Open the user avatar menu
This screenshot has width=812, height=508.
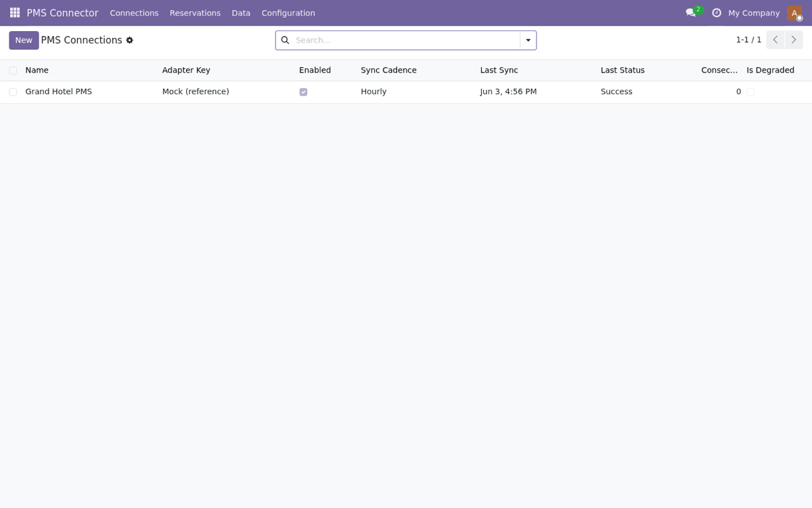[794, 13]
